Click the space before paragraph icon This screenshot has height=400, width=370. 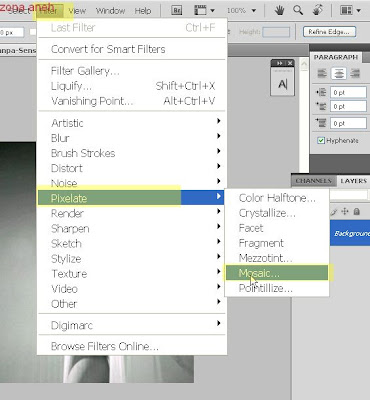click(x=321, y=123)
